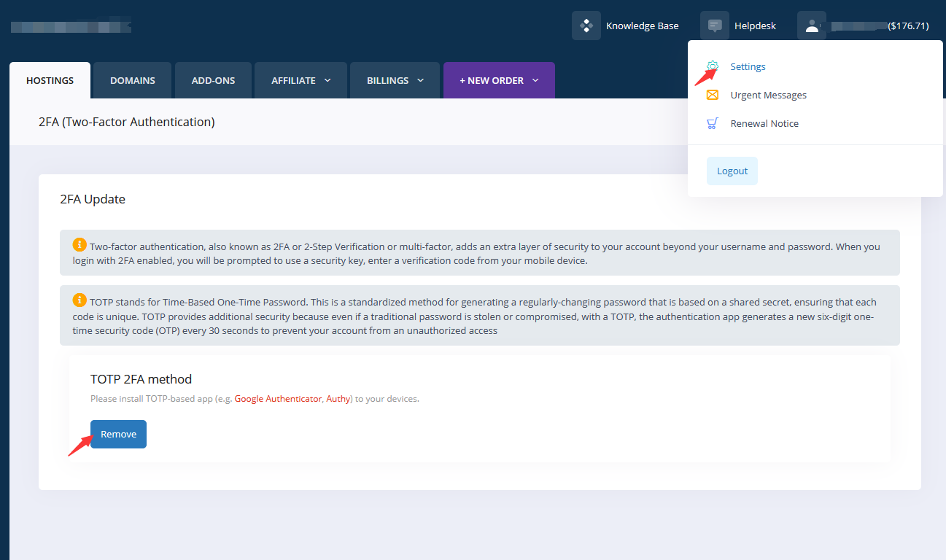Click the Renewal Notice shopping cart icon
946x560 pixels.
713,123
